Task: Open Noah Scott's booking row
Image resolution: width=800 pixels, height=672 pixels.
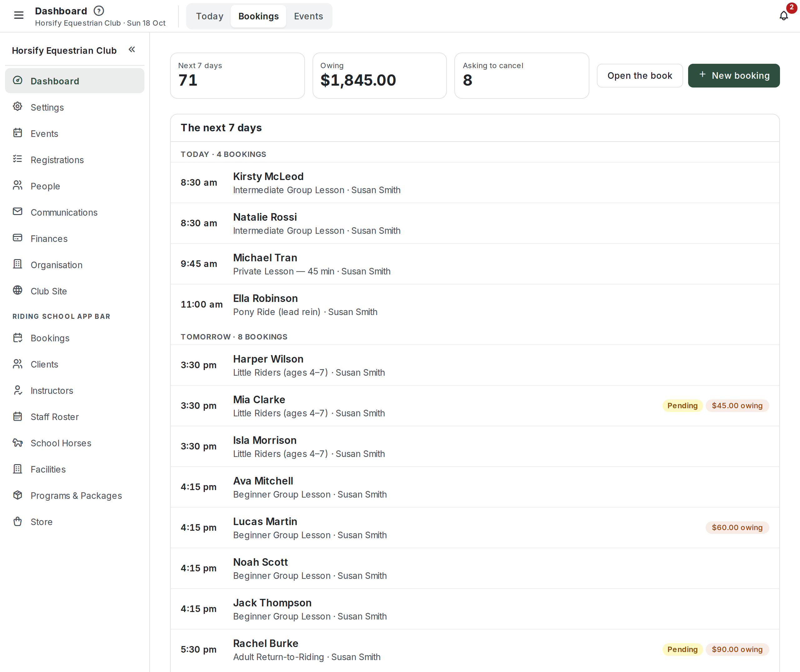Action: point(475,568)
